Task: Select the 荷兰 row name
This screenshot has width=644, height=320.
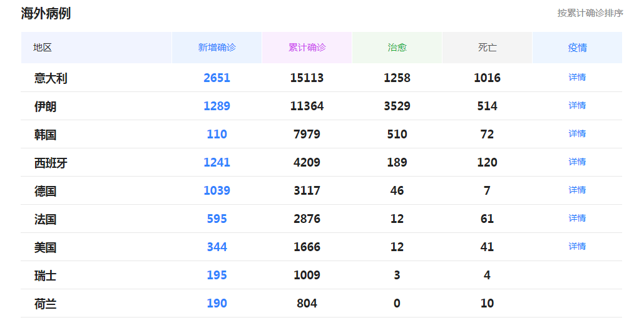Action: coord(45,304)
